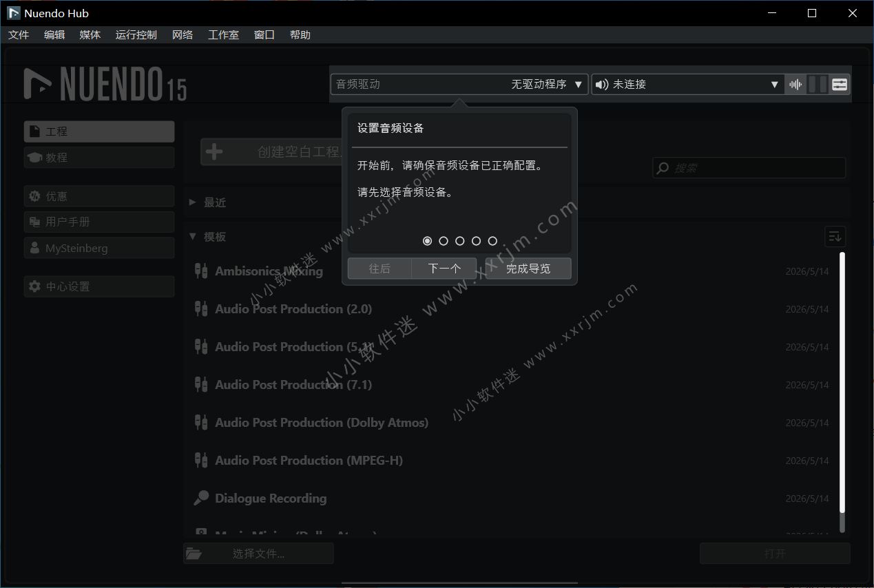Open the MySteinberg sidebar item
The height and width of the screenshot is (588, 874).
click(99, 249)
